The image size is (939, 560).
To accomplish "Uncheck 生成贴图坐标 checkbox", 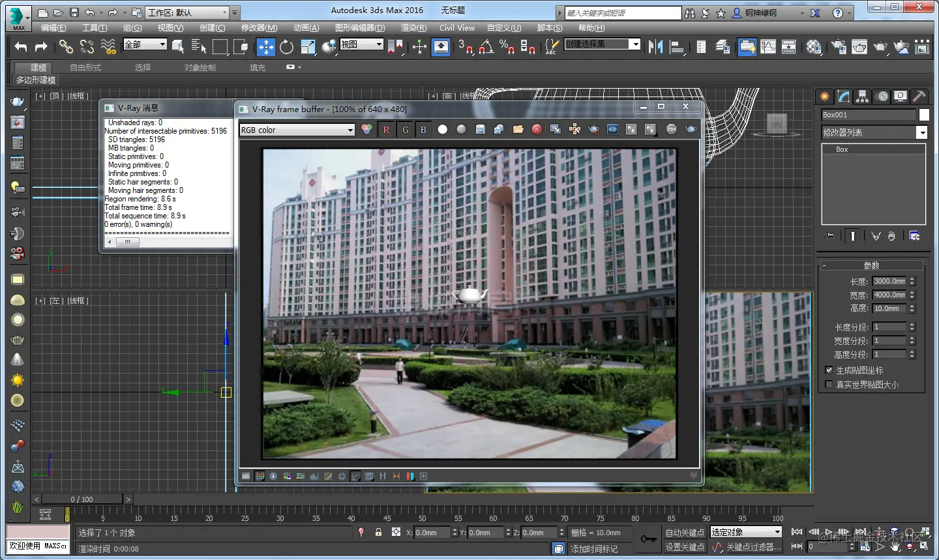I will click(829, 370).
